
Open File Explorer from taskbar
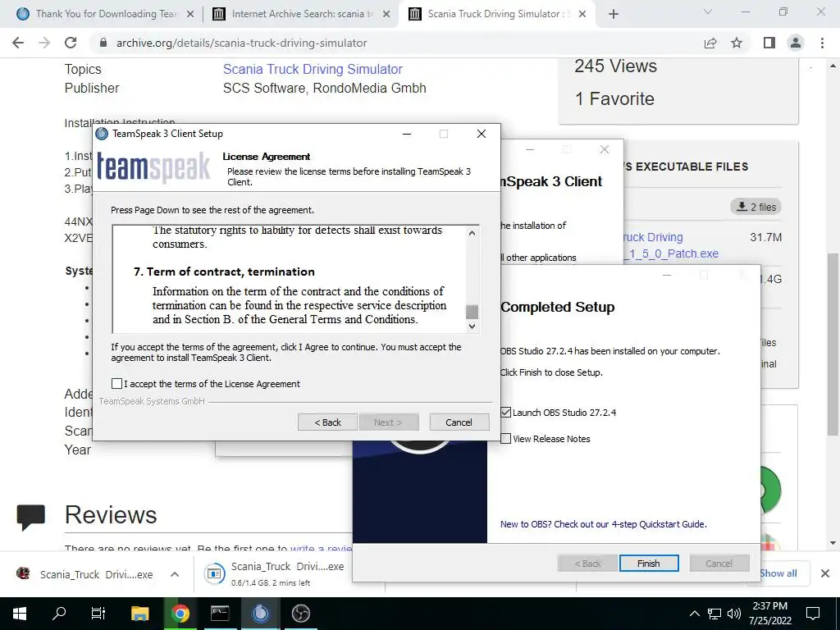coord(139,614)
